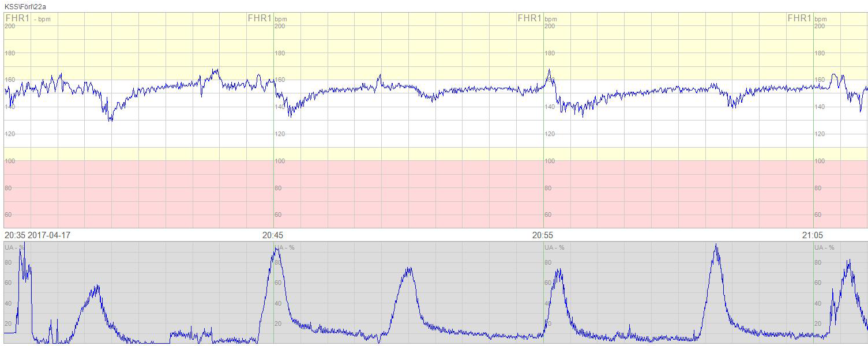
Task: Select contraction peak midway between 20:45 and 20:55
Action: tap(408, 269)
